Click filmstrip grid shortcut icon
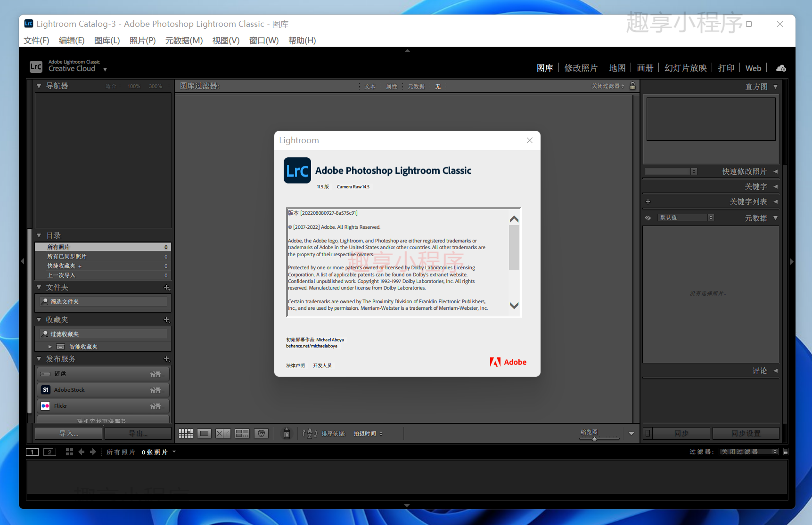Image resolution: width=812 pixels, height=525 pixels. coord(69,452)
